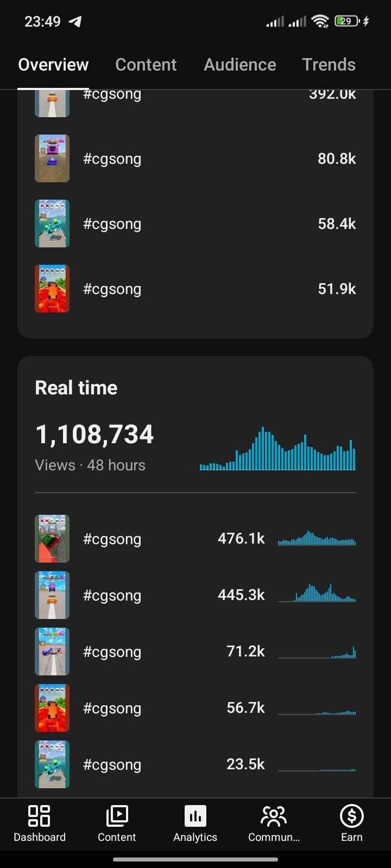The image size is (391, 868).
Task: Open the Dashboard icon in bottom navigation
Action: tap(39, 815)
